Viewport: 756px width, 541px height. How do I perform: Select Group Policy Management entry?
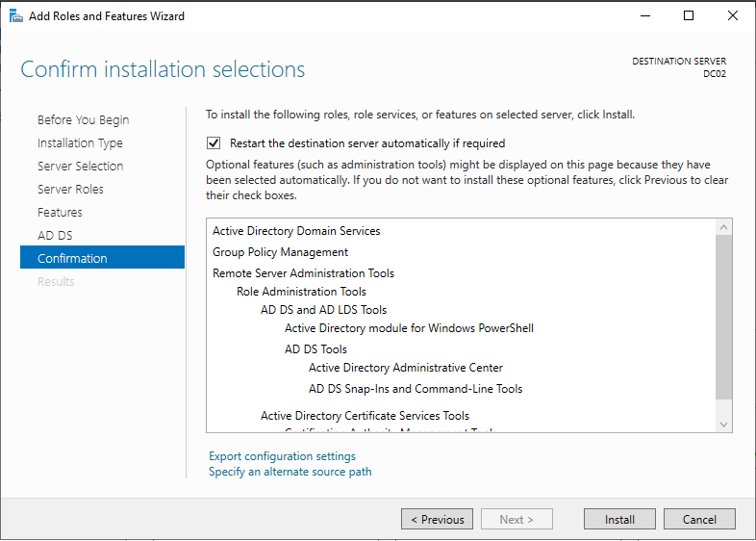280,252
